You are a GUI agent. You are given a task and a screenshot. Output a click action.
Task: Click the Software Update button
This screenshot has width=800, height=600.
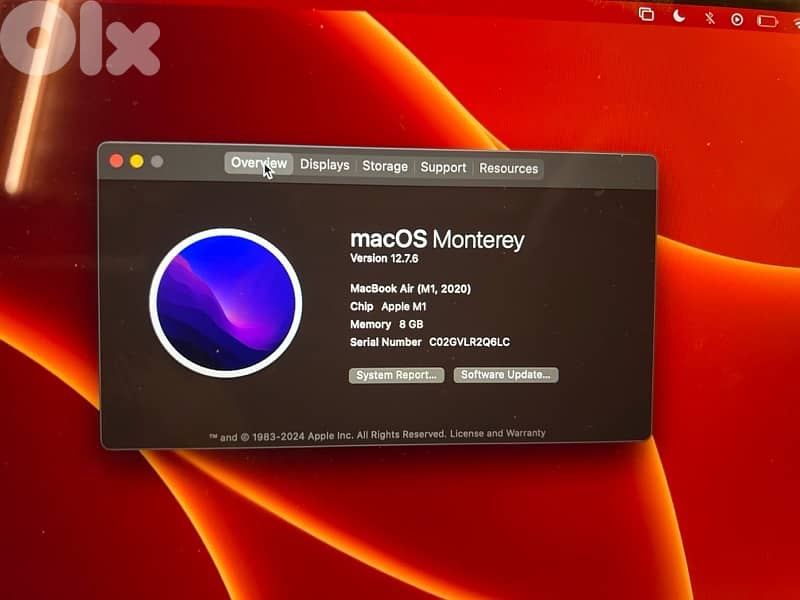tap(506, 375)
